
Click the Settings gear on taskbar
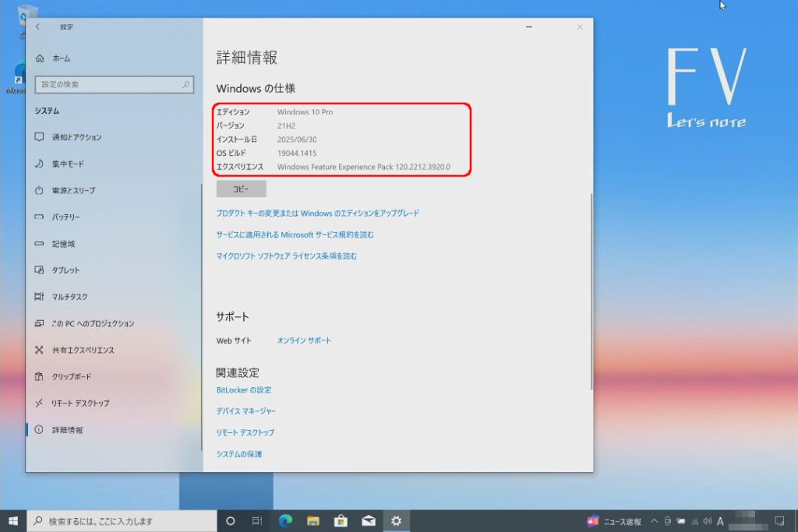click(x=396, y=521)
